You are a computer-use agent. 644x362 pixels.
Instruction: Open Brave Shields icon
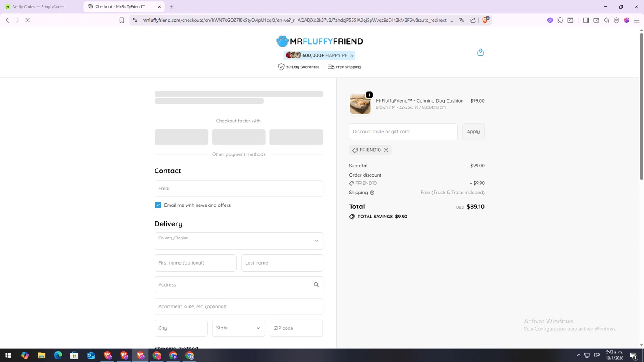pyautogui.click(x=486, y=20)
